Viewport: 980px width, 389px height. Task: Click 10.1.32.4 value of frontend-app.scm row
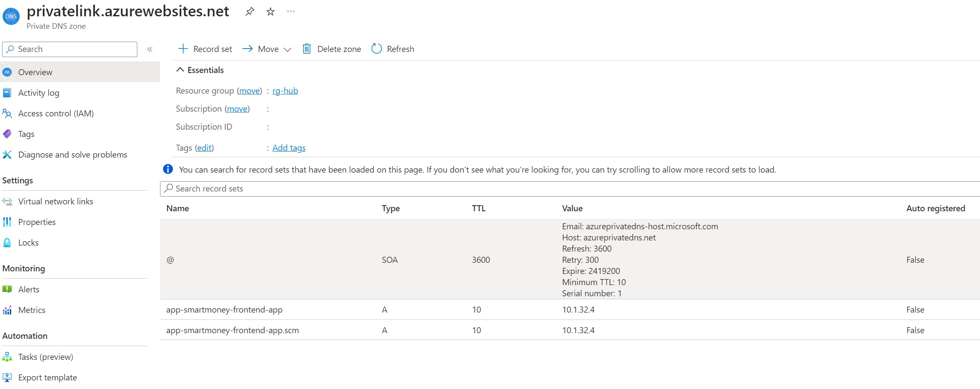pos(578,330)
